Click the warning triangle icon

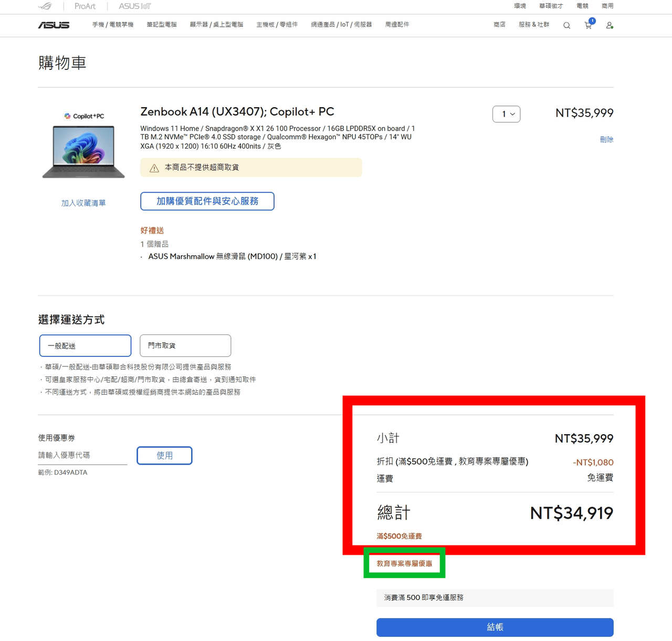click(x=154, y=168)
